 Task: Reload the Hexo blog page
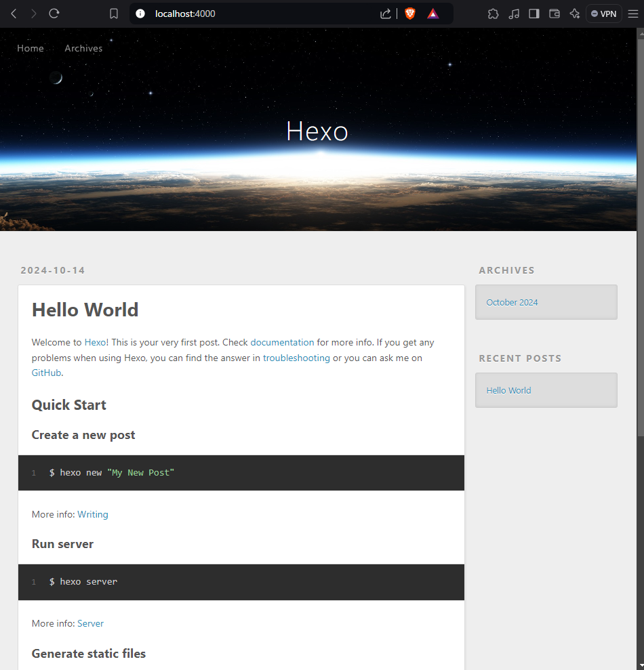point(54,13)
